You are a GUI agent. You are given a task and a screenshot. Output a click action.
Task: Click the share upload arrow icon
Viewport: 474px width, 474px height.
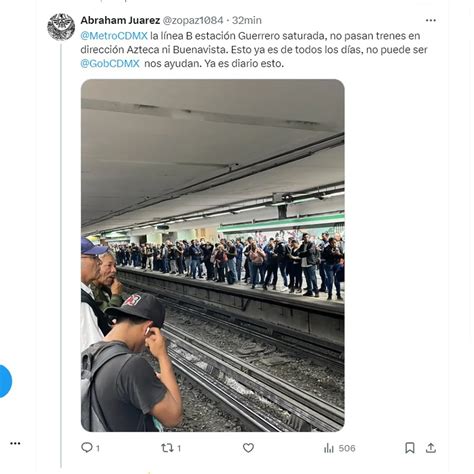[431, 448]
